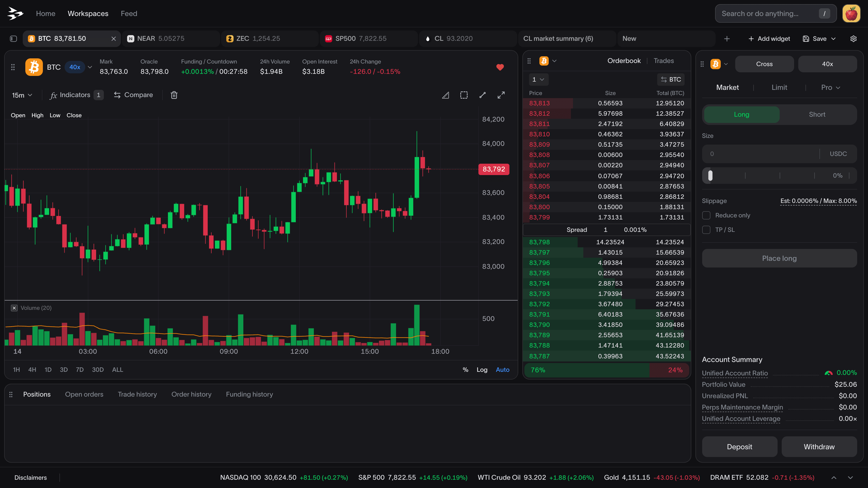Open workspace settings gear icon
The height and width of the screenshot is (488, 868).
[853, 39]
